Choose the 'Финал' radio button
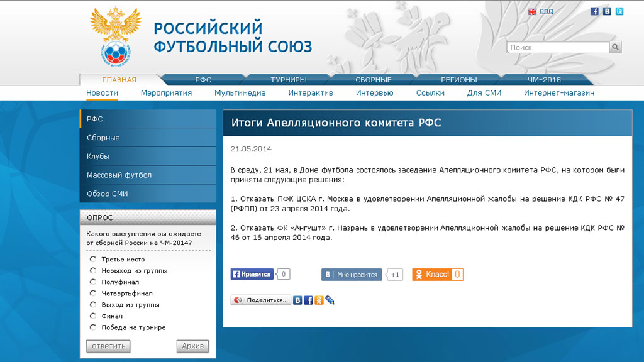Image resolution: width=644 pixels, height=362 pixels. click(93, 316)
